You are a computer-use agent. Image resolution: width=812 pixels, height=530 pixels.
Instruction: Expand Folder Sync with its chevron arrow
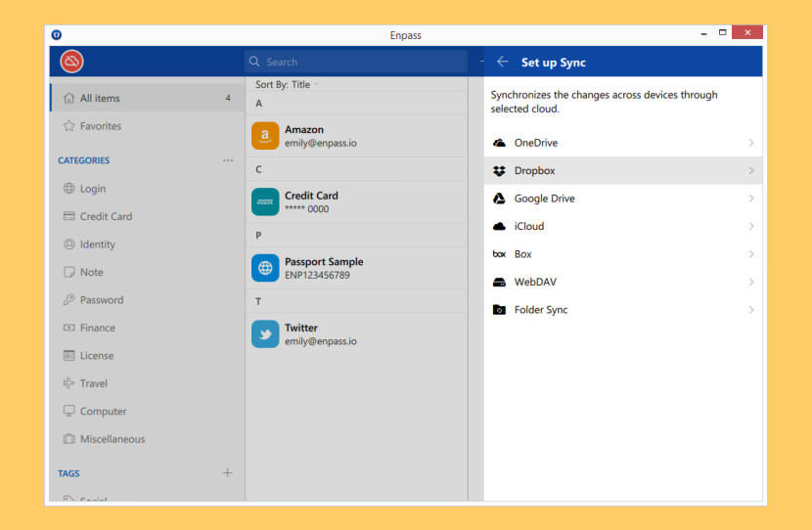coord(751,310)
